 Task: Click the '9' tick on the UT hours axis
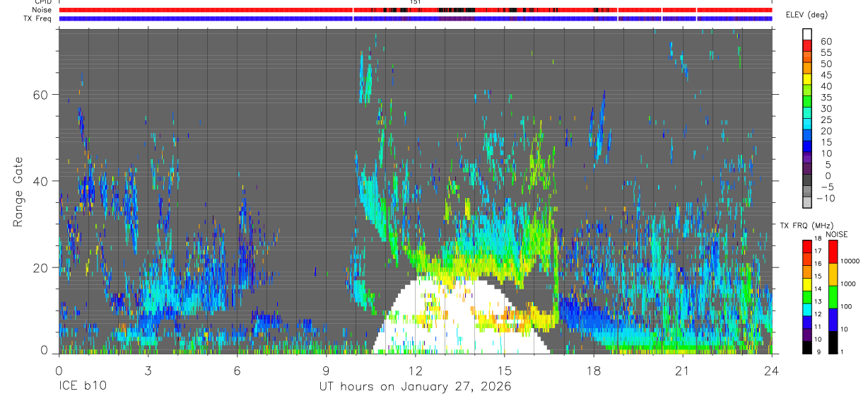(326, 371)
